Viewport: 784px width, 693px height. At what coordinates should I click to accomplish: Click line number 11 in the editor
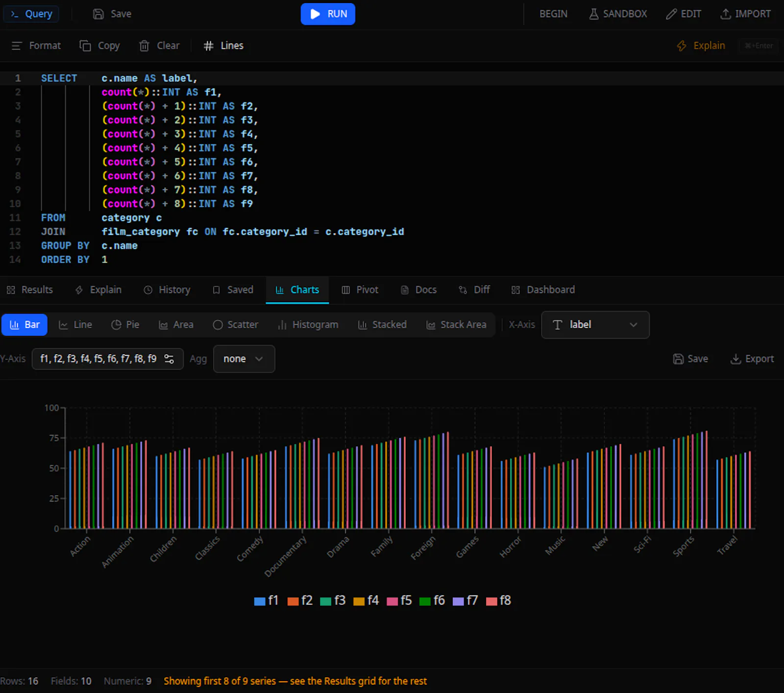[x=15, y=218]
